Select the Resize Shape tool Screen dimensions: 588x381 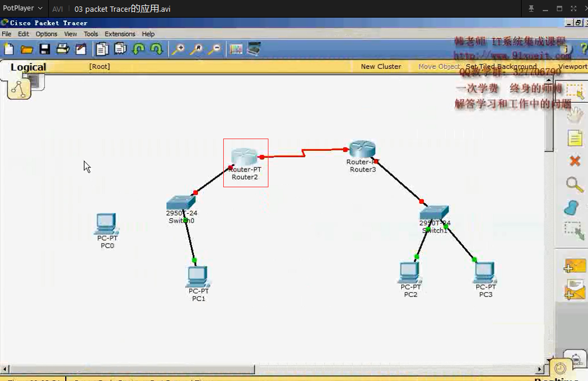[x=574, y=231]
